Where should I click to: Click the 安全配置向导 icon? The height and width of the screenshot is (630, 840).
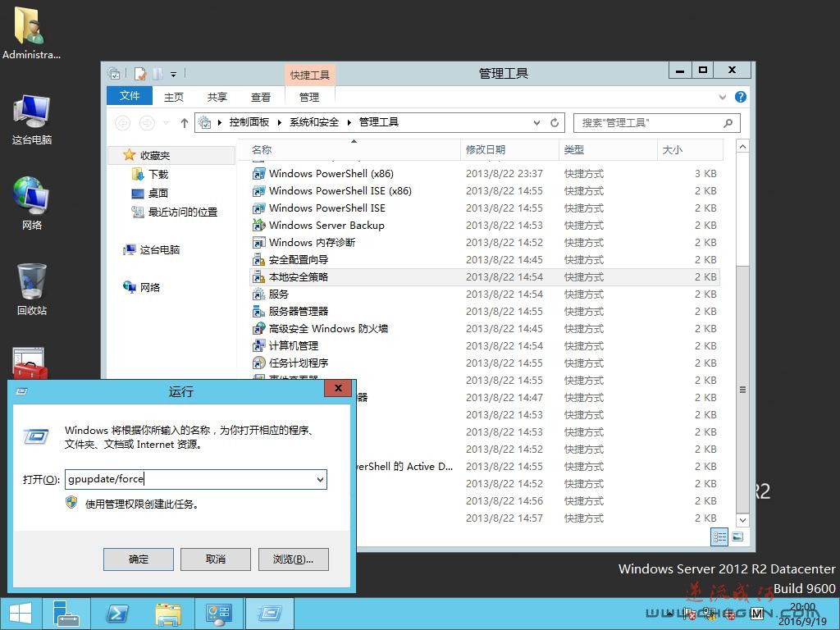(258, 260)
